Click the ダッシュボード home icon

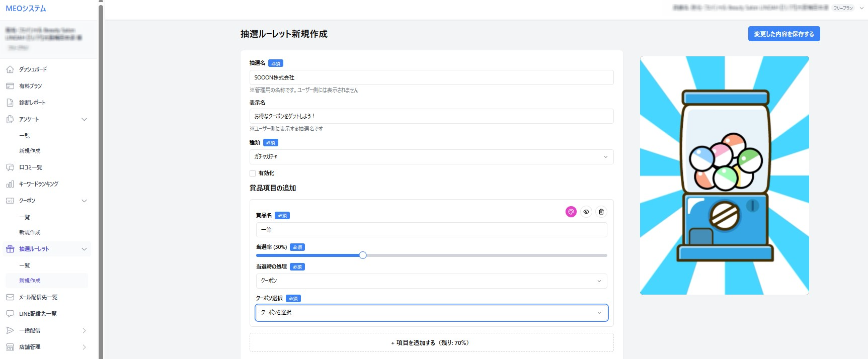click(x=10, y=69)
